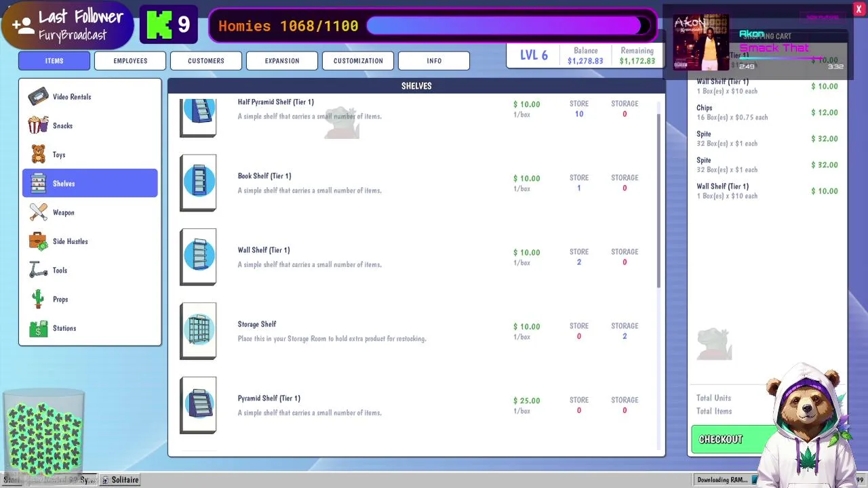Viewport: 868px width, 488px height.
Task: Open the EXPANSION tab
Action: click(x=282, y=61)
